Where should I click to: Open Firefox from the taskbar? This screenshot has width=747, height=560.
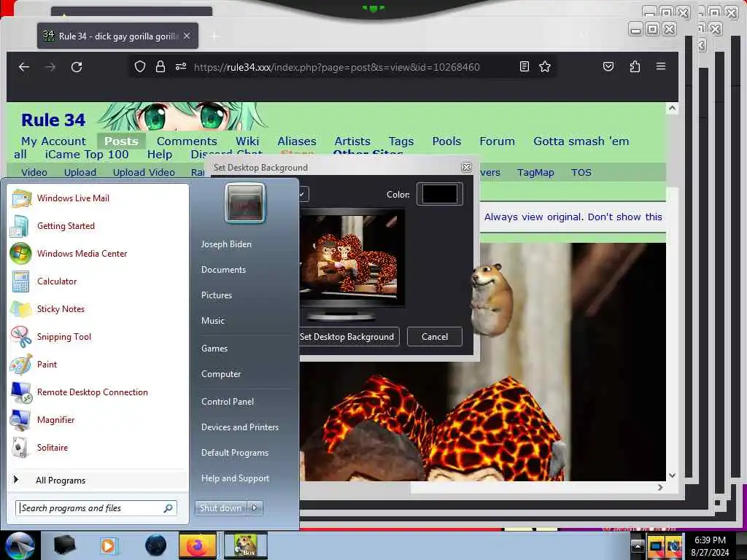(197, 545)
